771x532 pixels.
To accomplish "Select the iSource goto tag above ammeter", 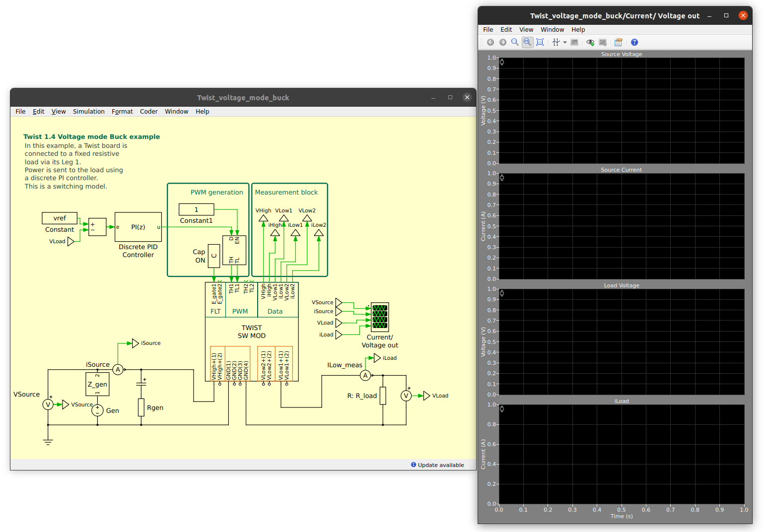I will click(x=135, y=343).
